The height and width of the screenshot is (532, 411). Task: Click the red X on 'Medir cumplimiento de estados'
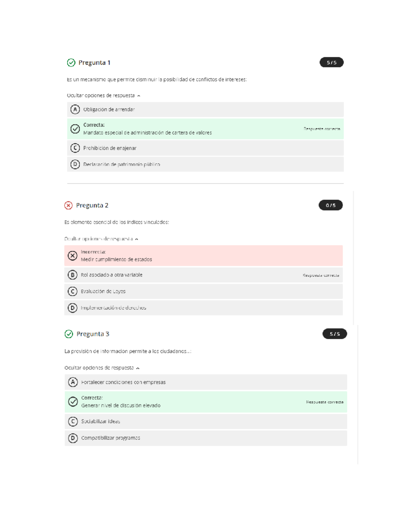click(73, 256)
